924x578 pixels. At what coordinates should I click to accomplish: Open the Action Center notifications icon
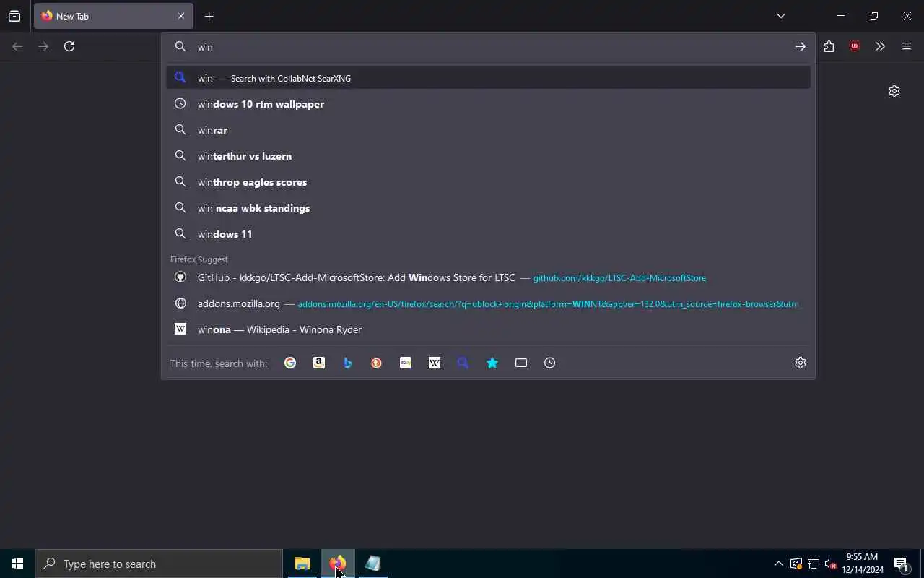pos(901,564)
